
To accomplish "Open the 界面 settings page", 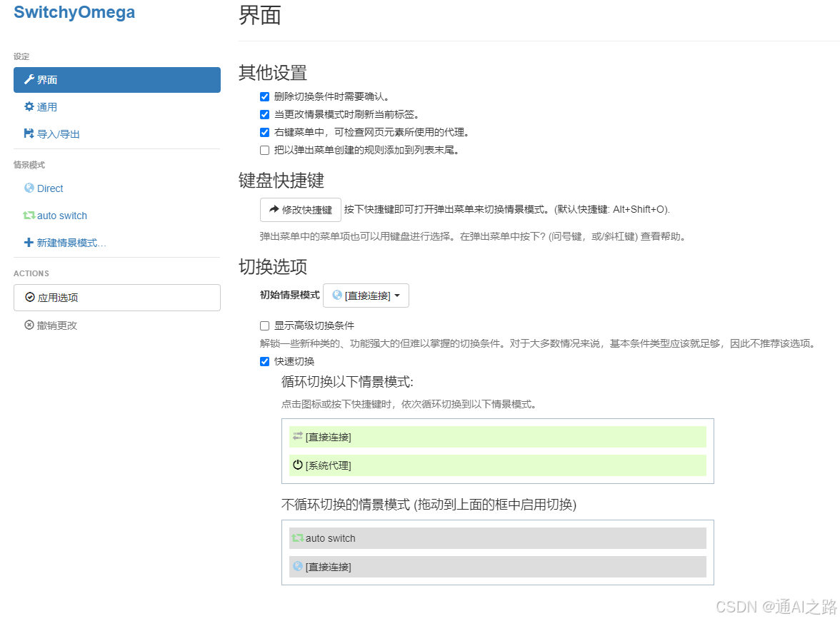I will coord(117,80).
